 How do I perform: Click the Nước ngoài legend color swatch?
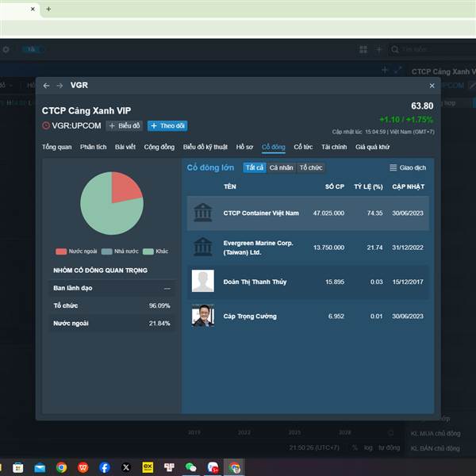click(x=61, y=251)
